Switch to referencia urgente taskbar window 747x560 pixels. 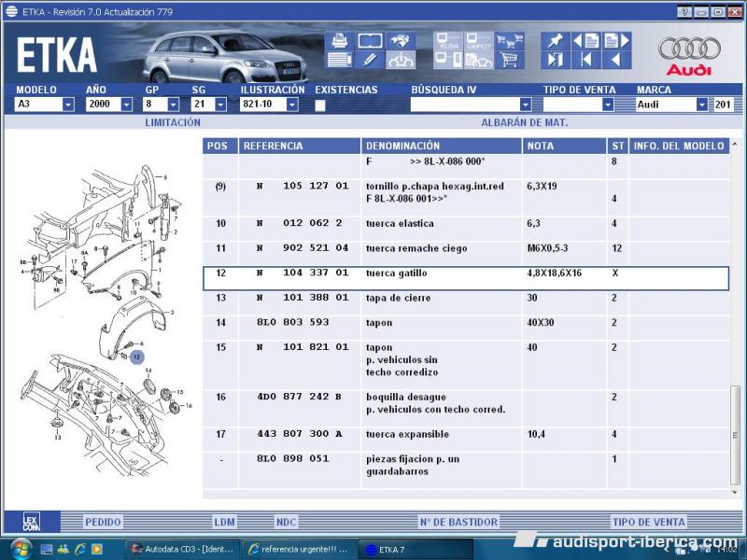[298, 549]
